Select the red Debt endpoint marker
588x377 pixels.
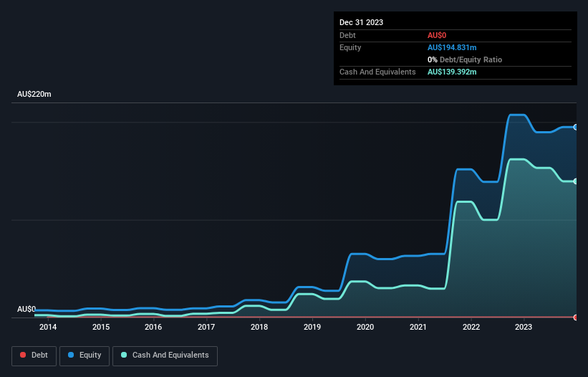tap(576, 318)
